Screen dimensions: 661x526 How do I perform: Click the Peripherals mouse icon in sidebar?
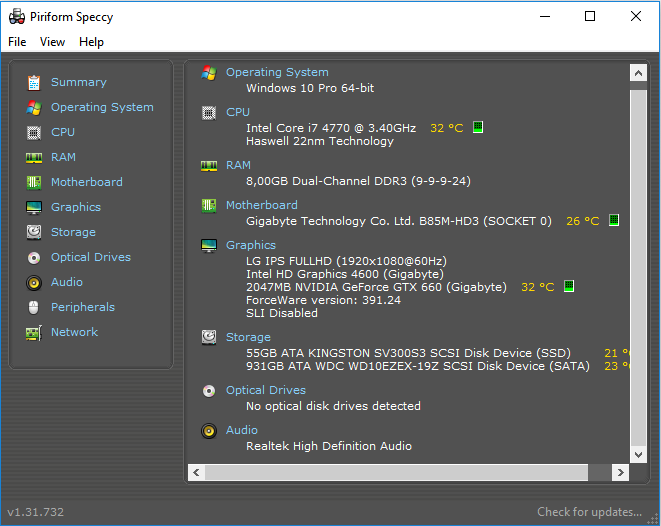pos(34,308)
